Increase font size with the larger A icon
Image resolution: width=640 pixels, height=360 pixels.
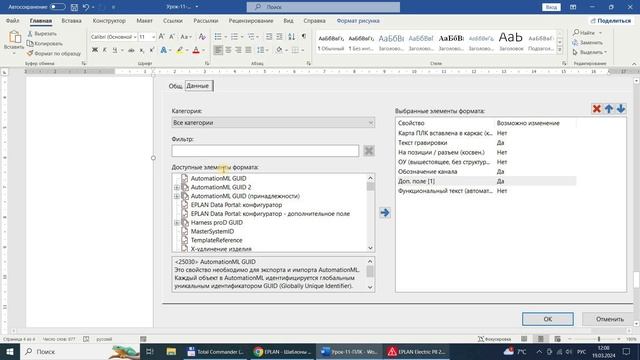162,37
